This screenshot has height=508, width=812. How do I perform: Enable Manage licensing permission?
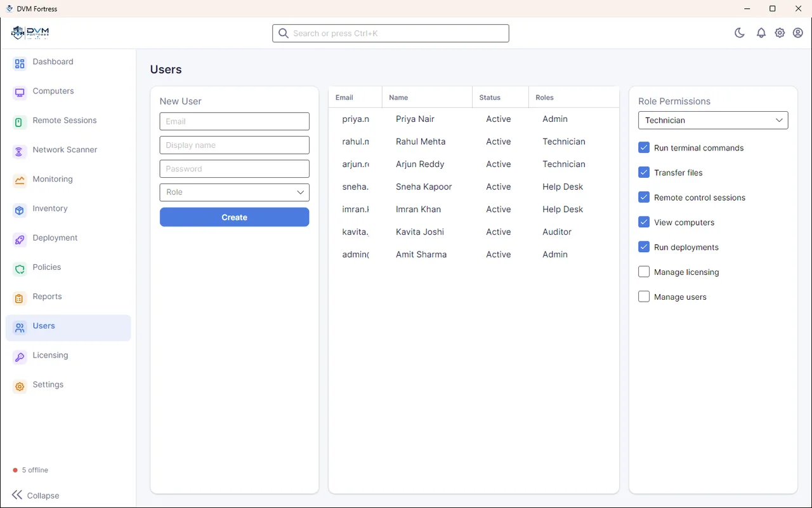pyautogui.click(x=644, y=272)
